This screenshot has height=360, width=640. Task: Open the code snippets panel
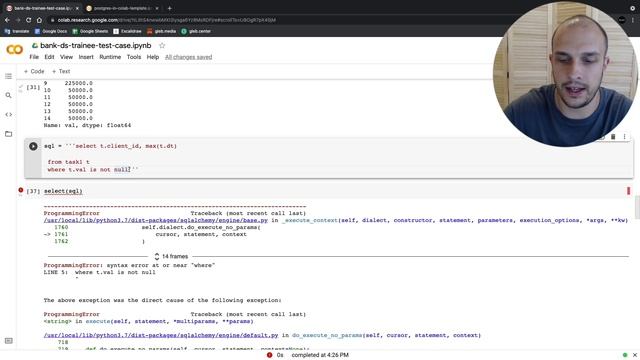(x=8, y=114)
